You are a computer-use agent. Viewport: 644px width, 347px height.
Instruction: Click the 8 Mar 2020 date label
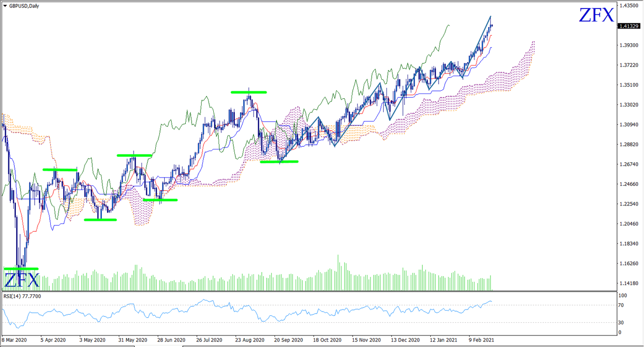(14, 340)
